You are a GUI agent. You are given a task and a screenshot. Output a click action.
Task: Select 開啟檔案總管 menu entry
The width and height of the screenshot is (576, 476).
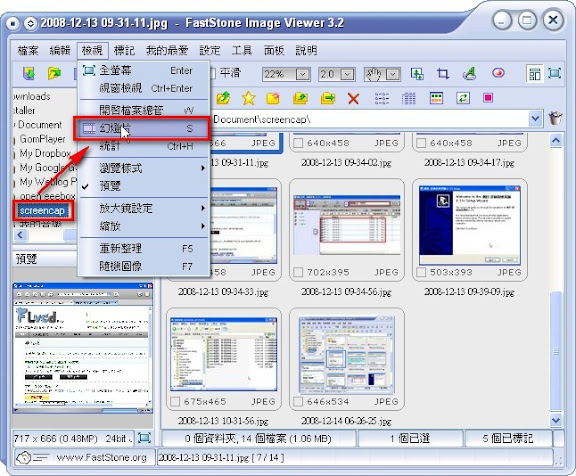[x=144, y=110]
